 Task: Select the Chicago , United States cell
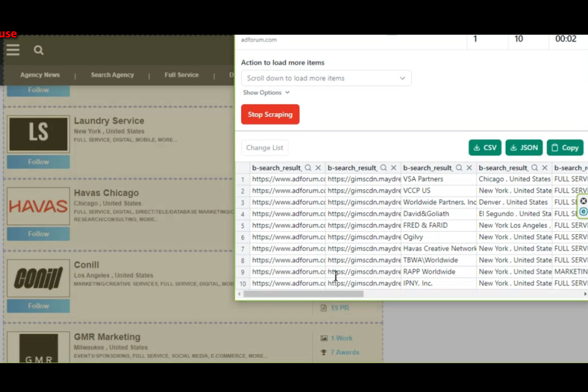pyautogui.click(x=514, y=179)
